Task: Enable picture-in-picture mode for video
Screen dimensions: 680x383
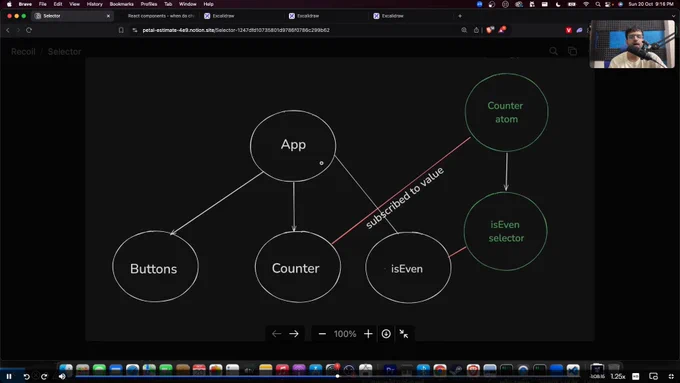Action: 654,376
